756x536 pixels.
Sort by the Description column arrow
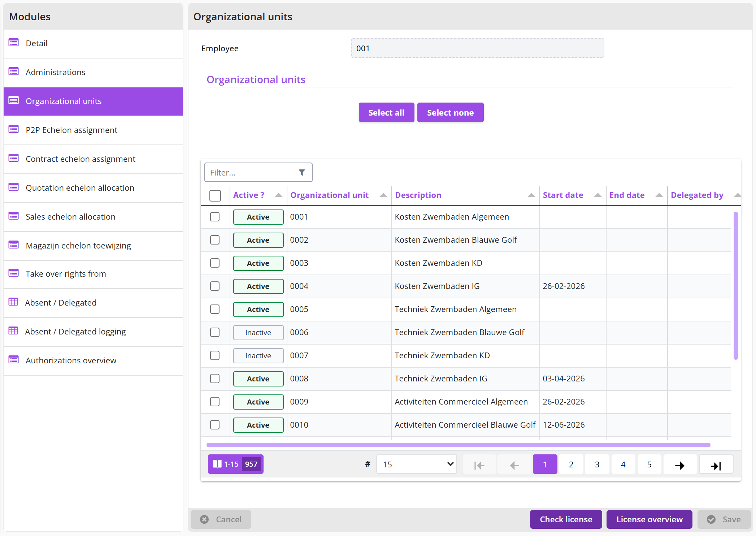531,195
